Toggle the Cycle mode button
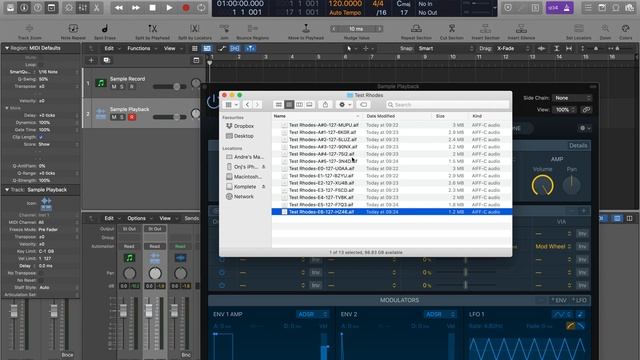This screenshot has height=360, width=640. click(202, 8)
